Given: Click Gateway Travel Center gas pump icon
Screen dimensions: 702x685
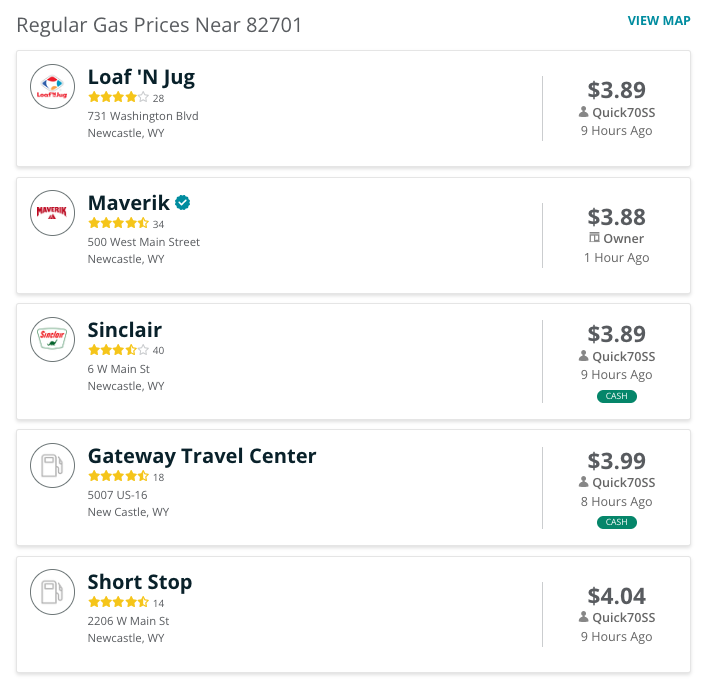Looking at the screenshot, I should pos(52,466).
